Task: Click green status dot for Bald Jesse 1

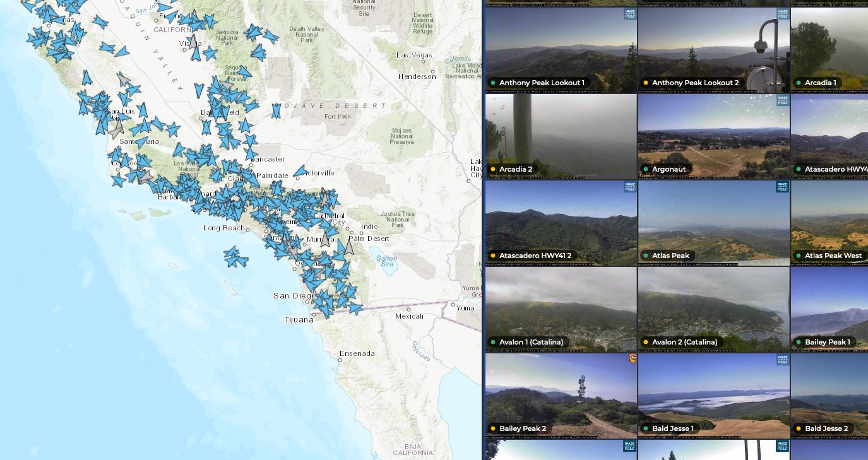Action: pos(645,428)
